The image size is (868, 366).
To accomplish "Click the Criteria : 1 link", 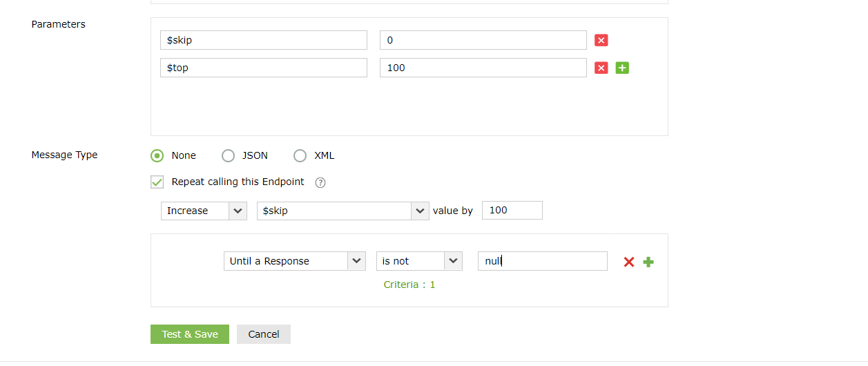I will tap(409, 285).
